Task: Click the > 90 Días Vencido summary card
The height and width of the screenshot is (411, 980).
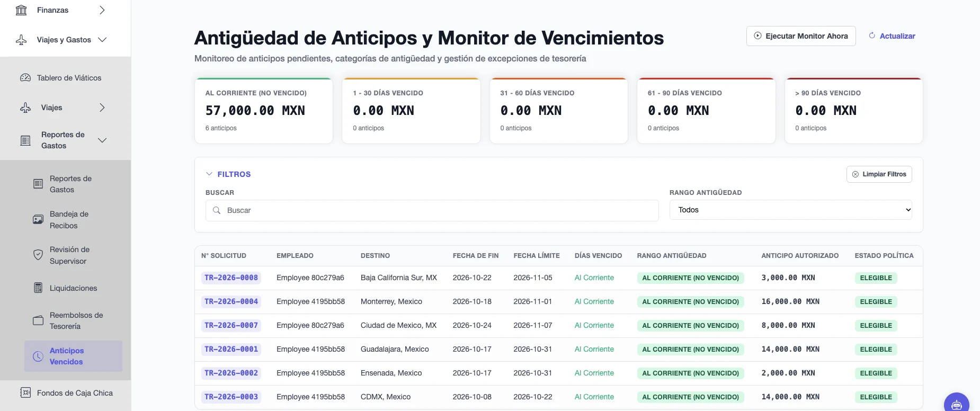Action: (x=854, y=111)
